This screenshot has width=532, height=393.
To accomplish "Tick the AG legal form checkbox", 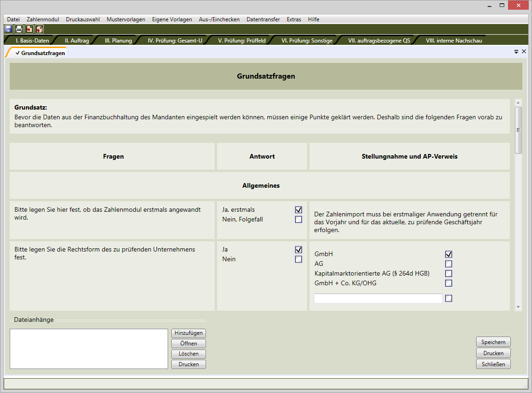I will 448,264.
